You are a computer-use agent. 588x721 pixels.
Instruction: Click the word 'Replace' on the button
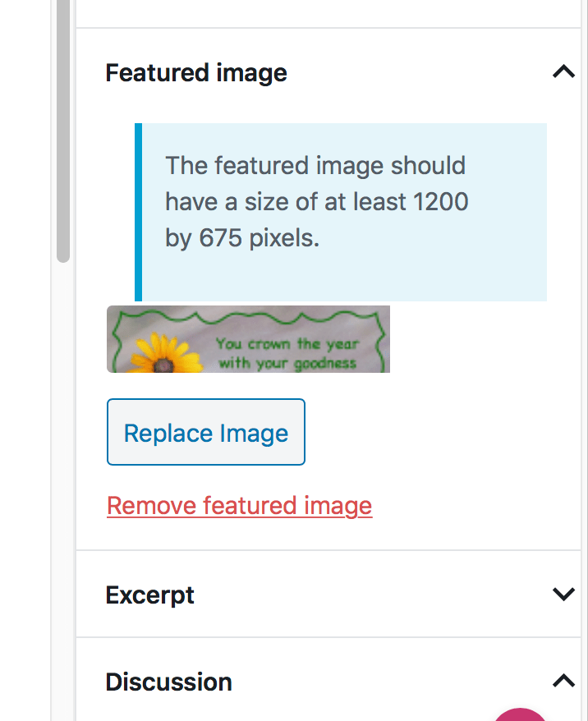[168, 433]
